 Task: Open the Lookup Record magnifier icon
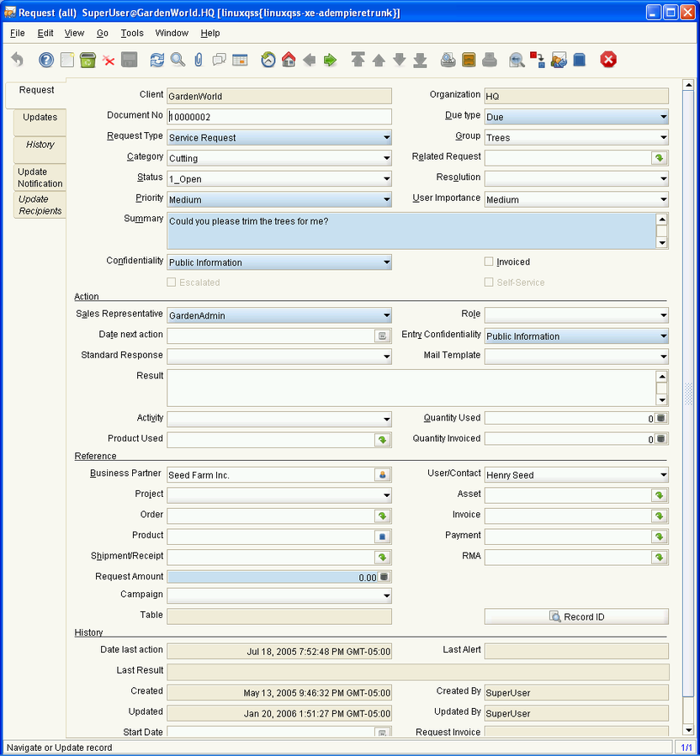[178, 60]
